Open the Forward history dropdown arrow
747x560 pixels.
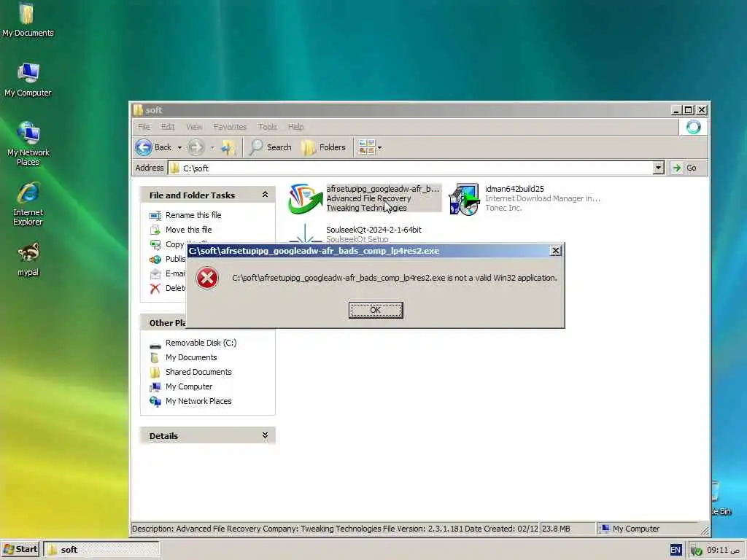tap(212, 147)
